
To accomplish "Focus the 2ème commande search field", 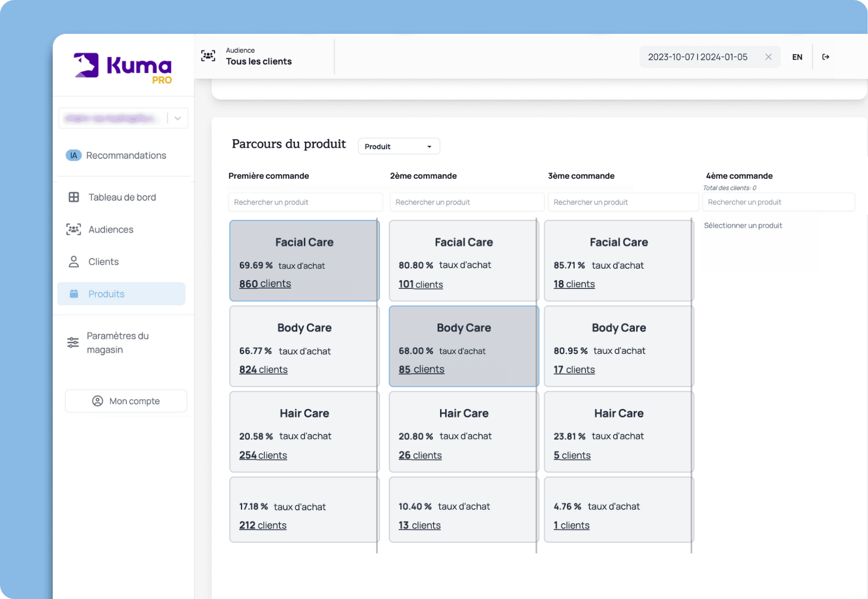I will click(467, 202).
